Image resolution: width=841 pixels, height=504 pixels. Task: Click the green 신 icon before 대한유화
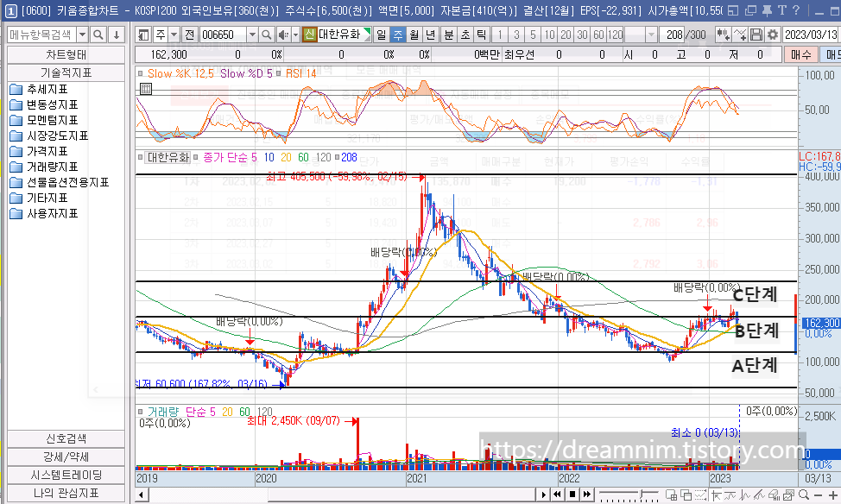point(309,35)
